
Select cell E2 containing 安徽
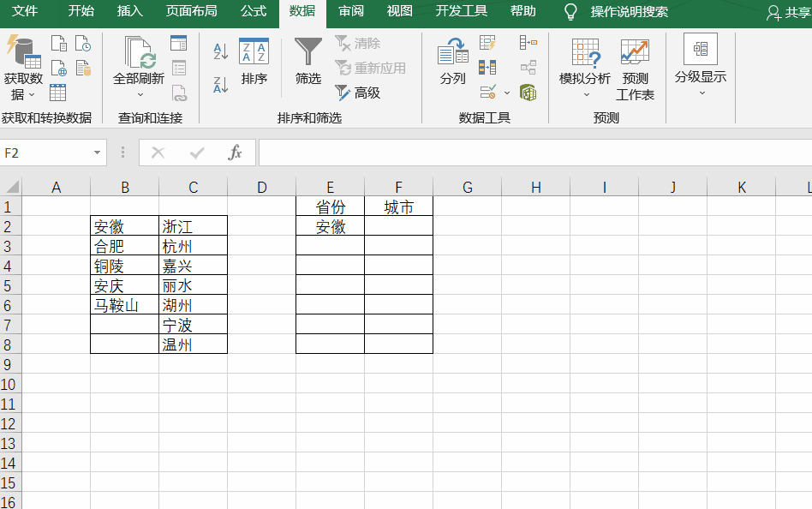[331, 226]
